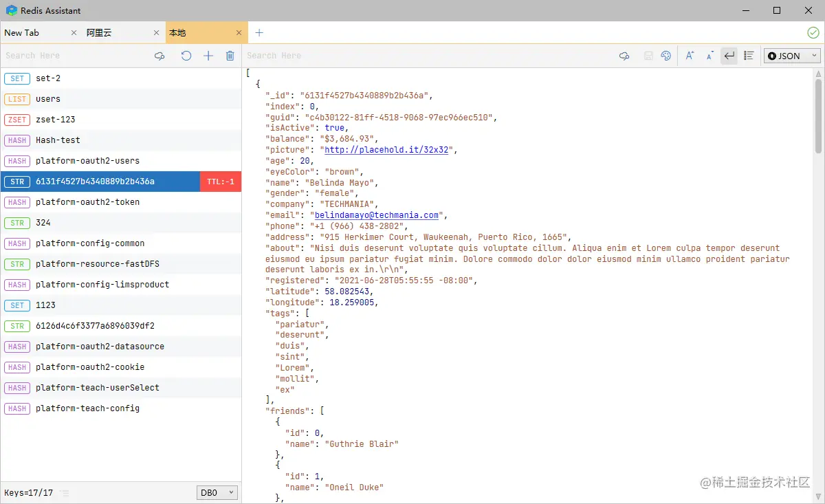Viewport: 825px width, 504px height.
Task: Open the platform-teach-userSelect key
Action: pos(120,388)
